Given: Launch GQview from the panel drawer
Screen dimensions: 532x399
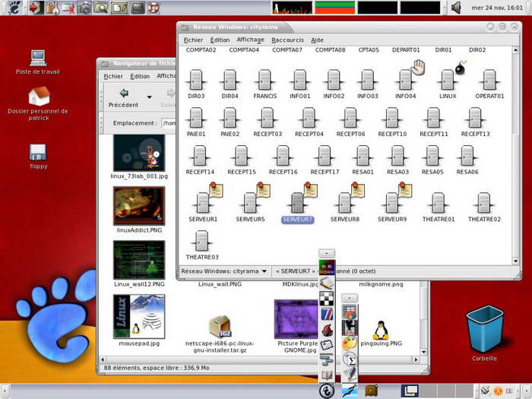Looking at the screenshot, I should click(327, 268).
